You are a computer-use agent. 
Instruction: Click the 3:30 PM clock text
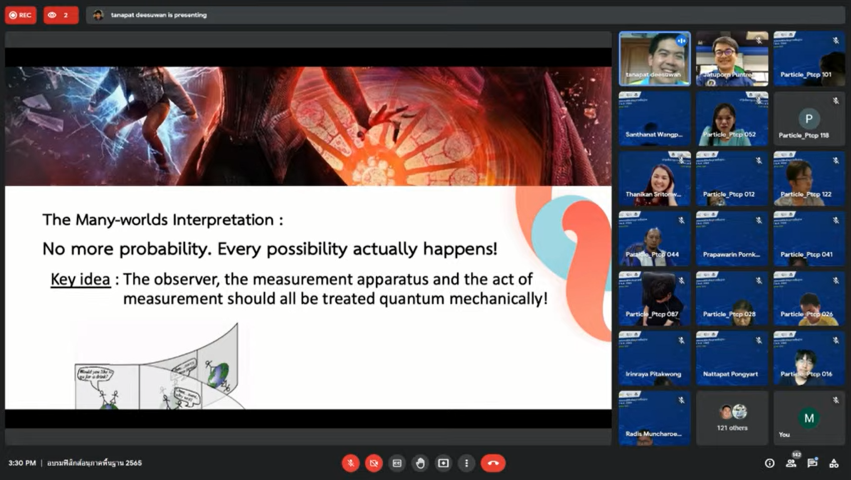(x=22, y=463)
